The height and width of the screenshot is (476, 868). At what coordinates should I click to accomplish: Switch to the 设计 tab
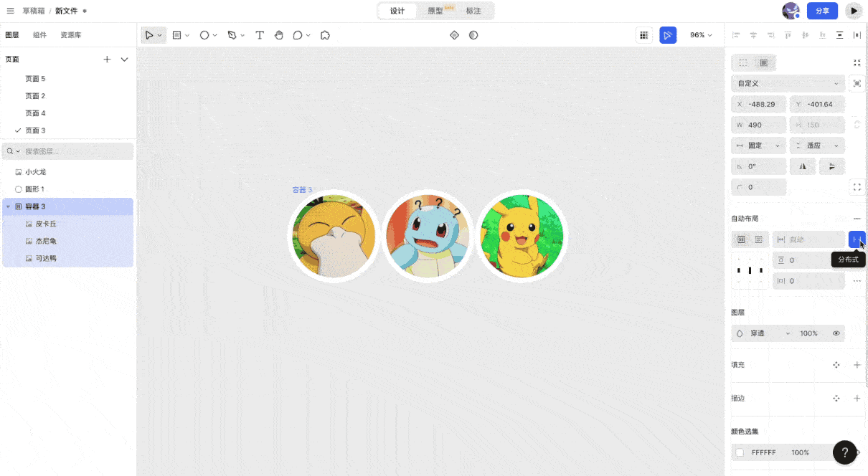[397, 11]
